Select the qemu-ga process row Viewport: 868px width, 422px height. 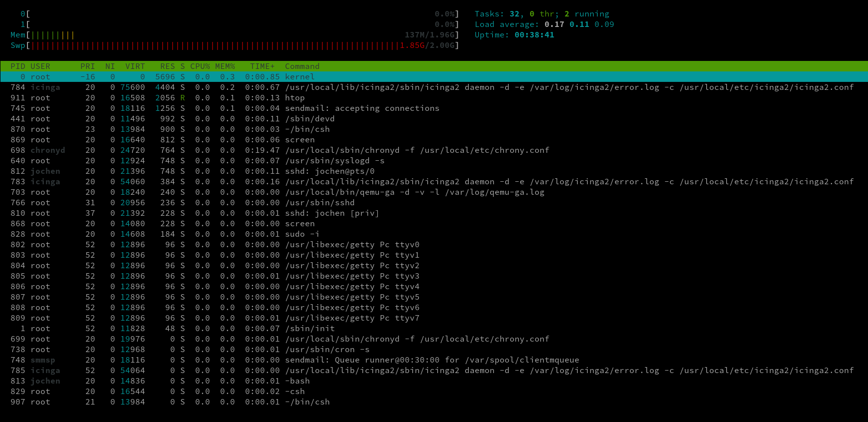pyautogui.click(x=414, y=192)
